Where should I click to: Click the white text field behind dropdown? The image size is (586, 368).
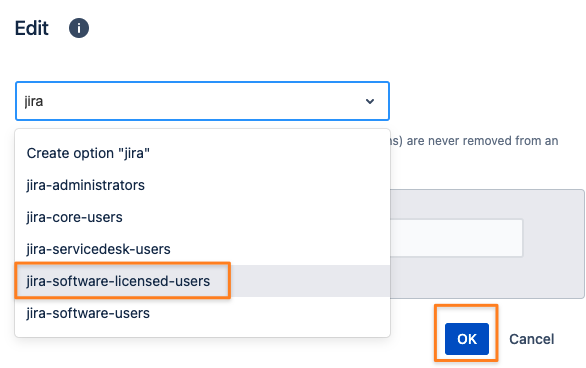tap(456, 238)
